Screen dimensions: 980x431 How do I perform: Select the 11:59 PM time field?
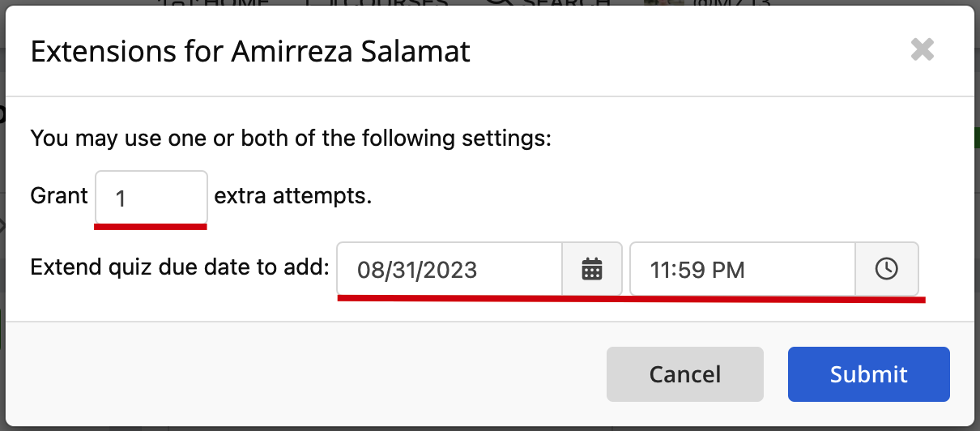(x=743, y=269)
